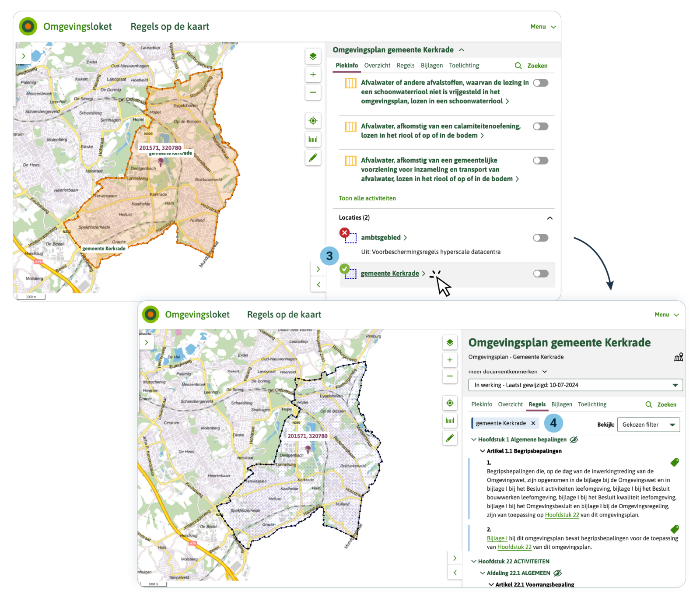Enable the toggle for ambtsgebied location

[541, 237]
